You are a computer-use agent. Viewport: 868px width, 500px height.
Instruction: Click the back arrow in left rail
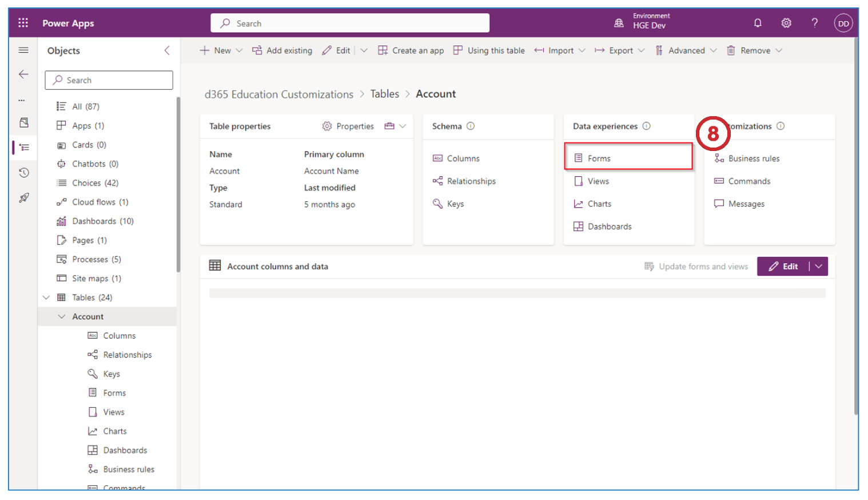click(23, 74)
